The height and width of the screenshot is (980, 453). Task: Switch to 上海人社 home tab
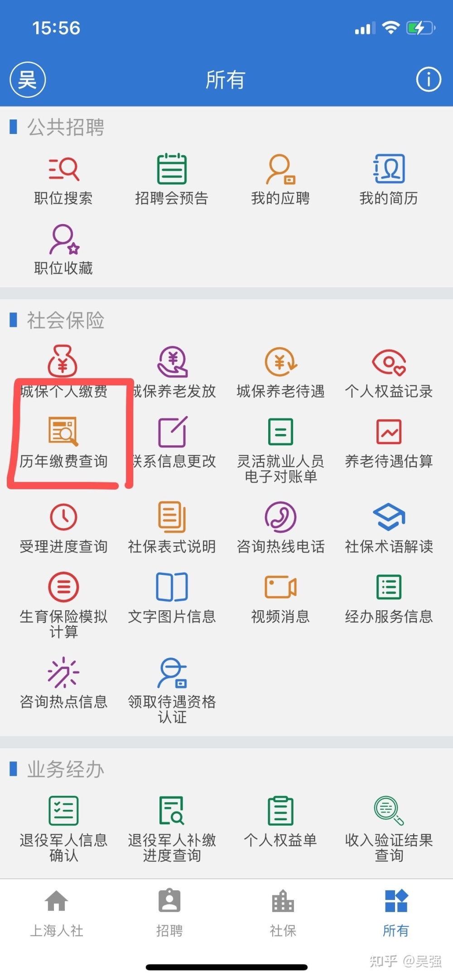pos(57,913)
